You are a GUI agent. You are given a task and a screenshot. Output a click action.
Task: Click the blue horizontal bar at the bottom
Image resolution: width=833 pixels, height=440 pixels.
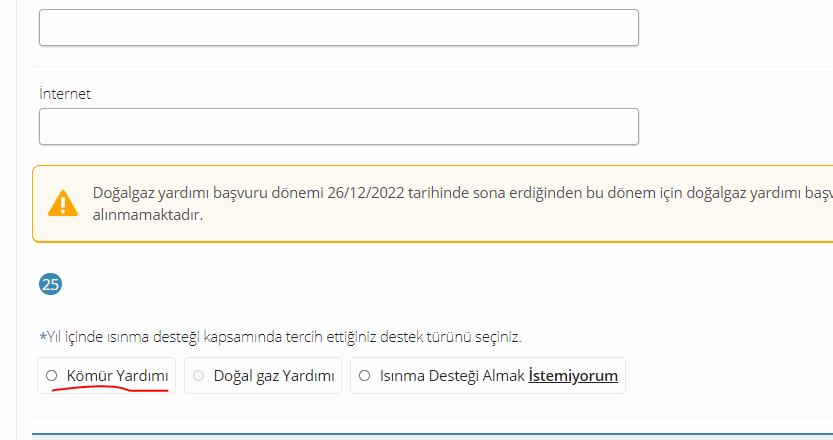pos(432,436)
